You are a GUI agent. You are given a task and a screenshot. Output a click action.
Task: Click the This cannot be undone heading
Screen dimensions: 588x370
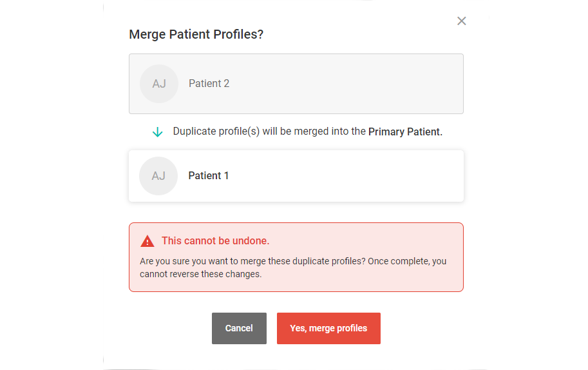215,241
